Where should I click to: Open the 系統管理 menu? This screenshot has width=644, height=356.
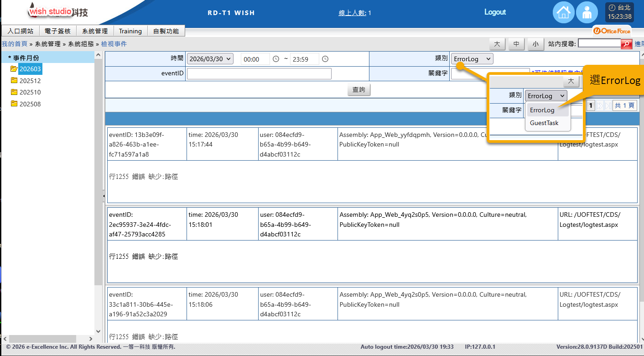[95, 31]
